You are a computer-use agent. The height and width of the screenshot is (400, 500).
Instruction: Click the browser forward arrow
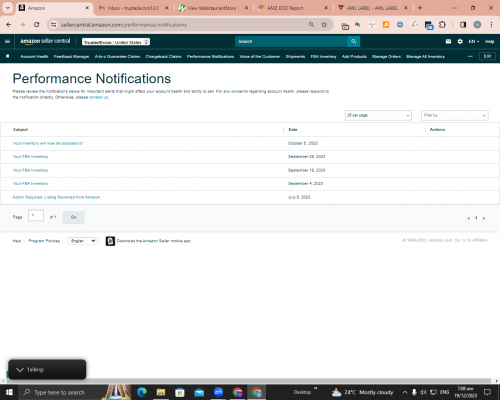pyautogui.click(x=22, y=25)
